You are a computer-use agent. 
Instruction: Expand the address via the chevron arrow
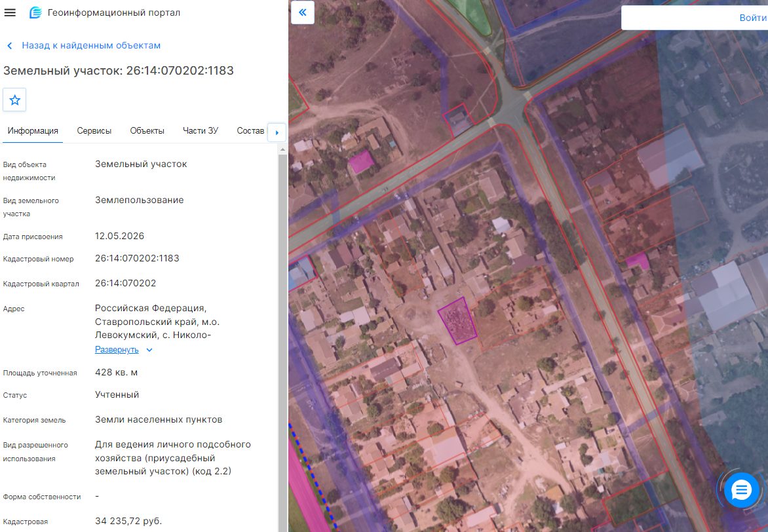point(149,350)
